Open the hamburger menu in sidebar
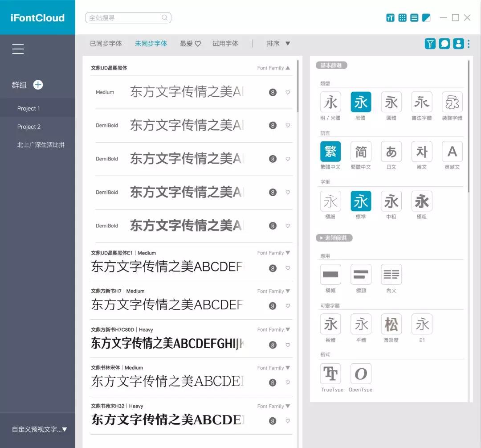Image resolution: width=481 pixels, height=448 pixels. 18,49
